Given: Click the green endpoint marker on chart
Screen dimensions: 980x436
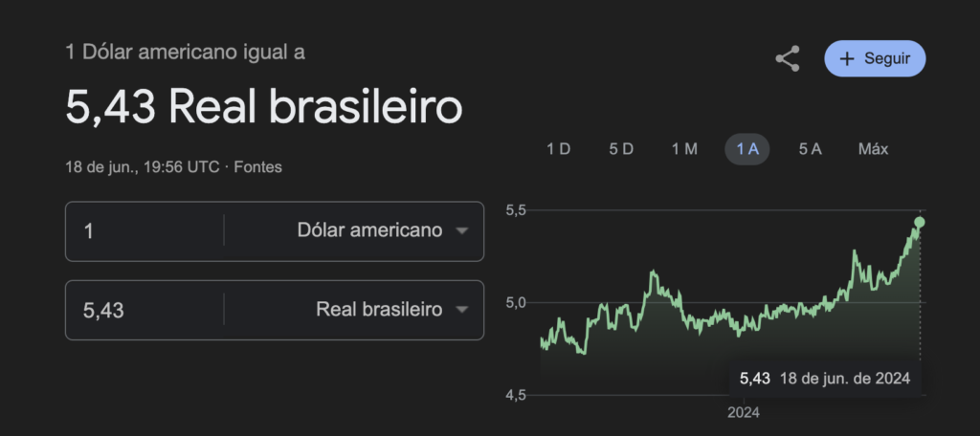Looking at the screenshot, I should tap(920, 222).
